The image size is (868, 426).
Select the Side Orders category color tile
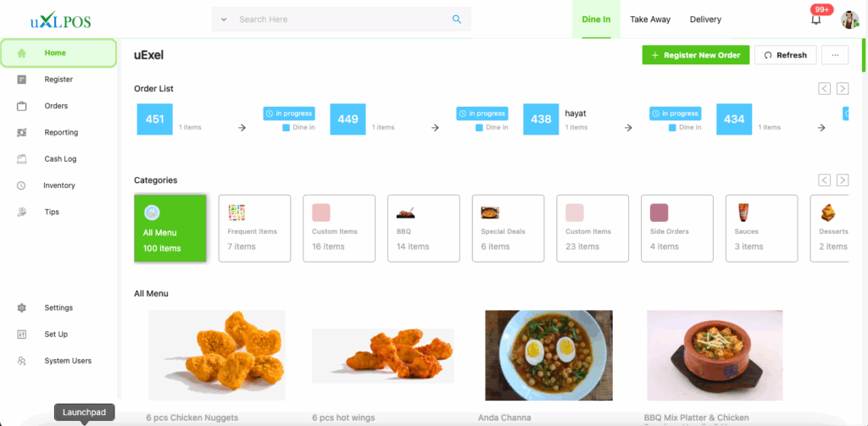pos(659,213)
